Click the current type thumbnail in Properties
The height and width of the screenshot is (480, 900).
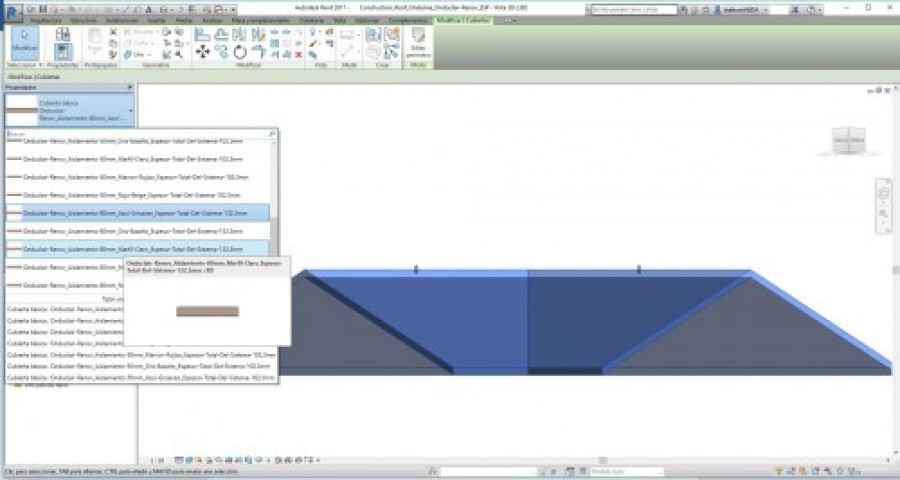pyautogui.click(x=21, y=110)
